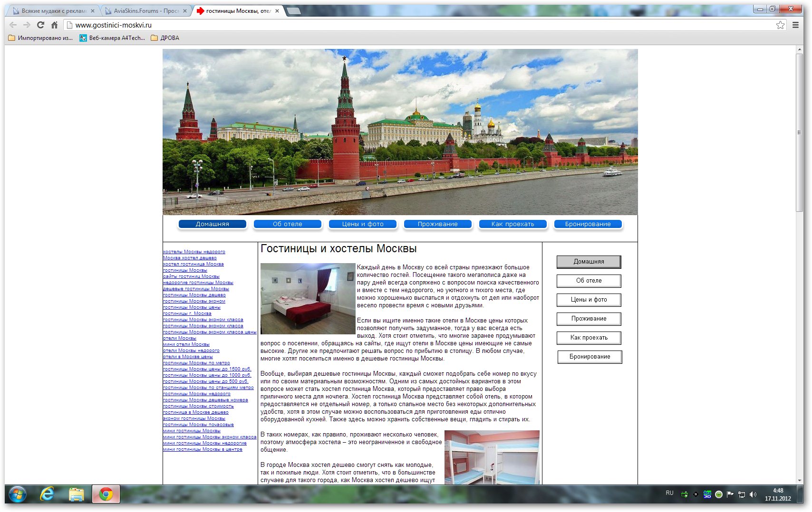
Task: Open the white 'Цены и фото' sidebar button
Action: click(589, 300)
